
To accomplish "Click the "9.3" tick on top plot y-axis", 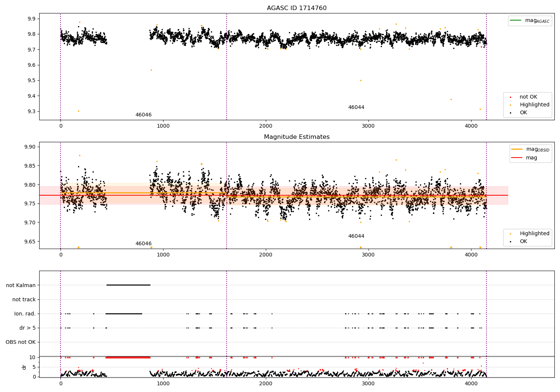I will click(x=32, y=111).
